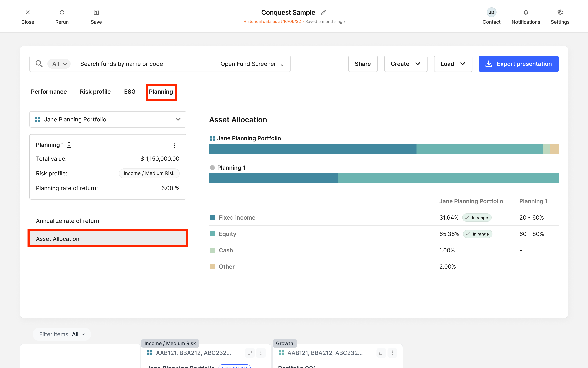Viewport: 588px width, 368px height.
Task: Open the JD Contact avatar
Action: (x=491, y=12)
